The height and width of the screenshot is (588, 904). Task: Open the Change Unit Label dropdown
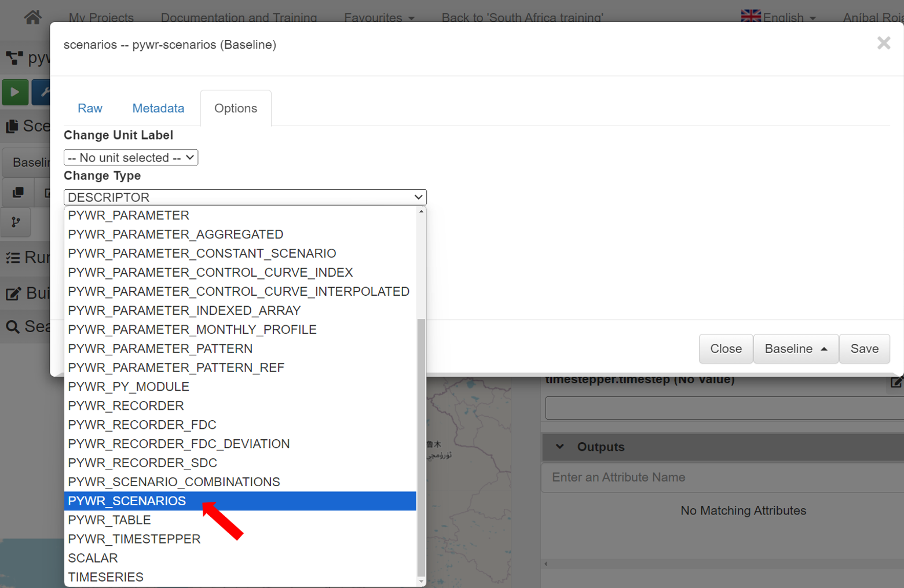pos(131,157)
